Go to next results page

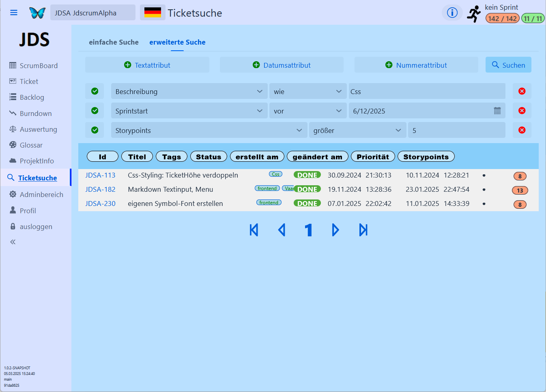pos(335,230)
